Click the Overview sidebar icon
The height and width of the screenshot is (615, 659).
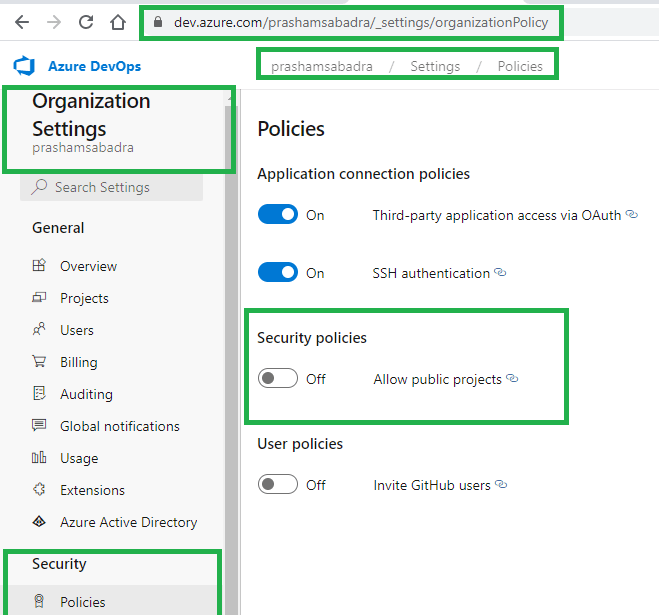[x=39, y=266]
